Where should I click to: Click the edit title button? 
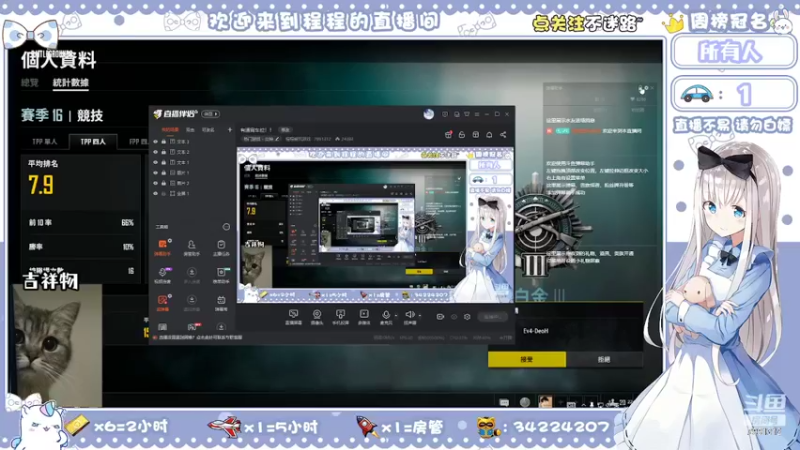point(285,130)
